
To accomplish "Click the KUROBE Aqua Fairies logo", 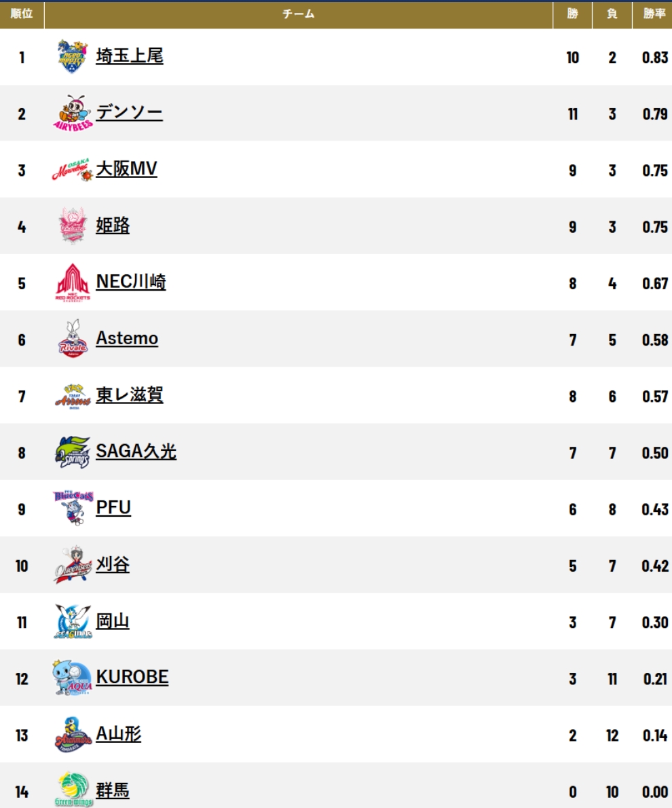I will (73, 678).
